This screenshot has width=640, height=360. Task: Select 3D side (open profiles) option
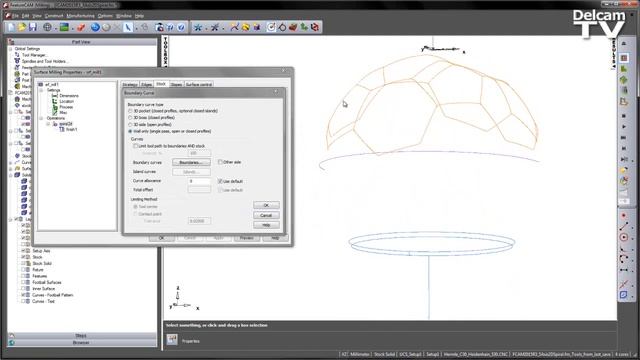coord(131,124)
